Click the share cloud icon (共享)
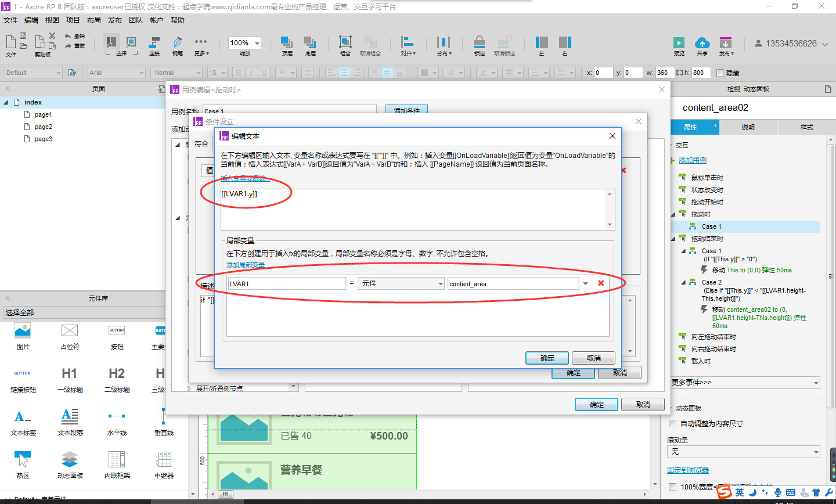This screenshot has width=836, height=504. coord(702,42)
